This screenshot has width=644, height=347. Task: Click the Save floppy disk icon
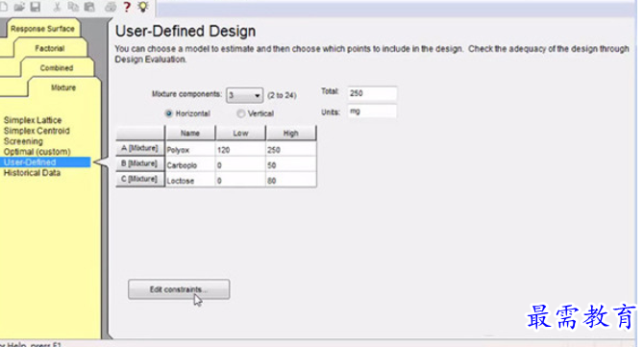click(x=36, y=7)
